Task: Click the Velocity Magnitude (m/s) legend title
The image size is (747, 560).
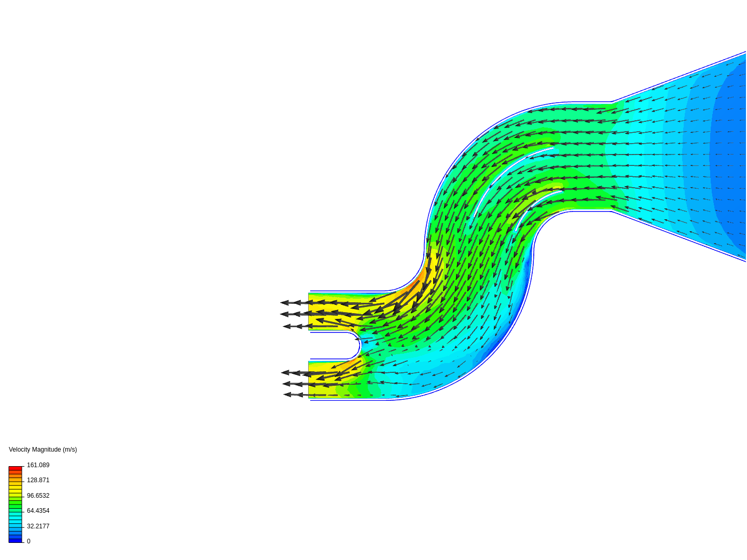Action: 43,450
